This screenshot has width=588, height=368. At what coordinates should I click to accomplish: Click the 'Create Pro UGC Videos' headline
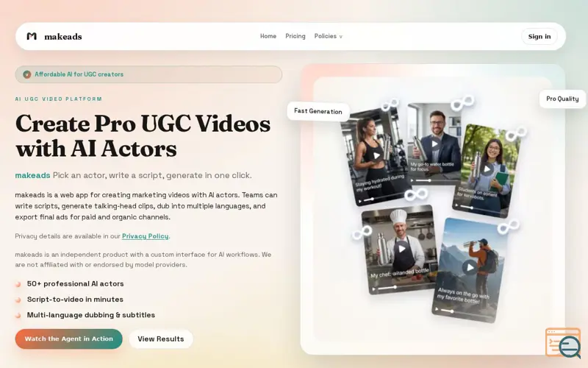[x=143, y=124]
